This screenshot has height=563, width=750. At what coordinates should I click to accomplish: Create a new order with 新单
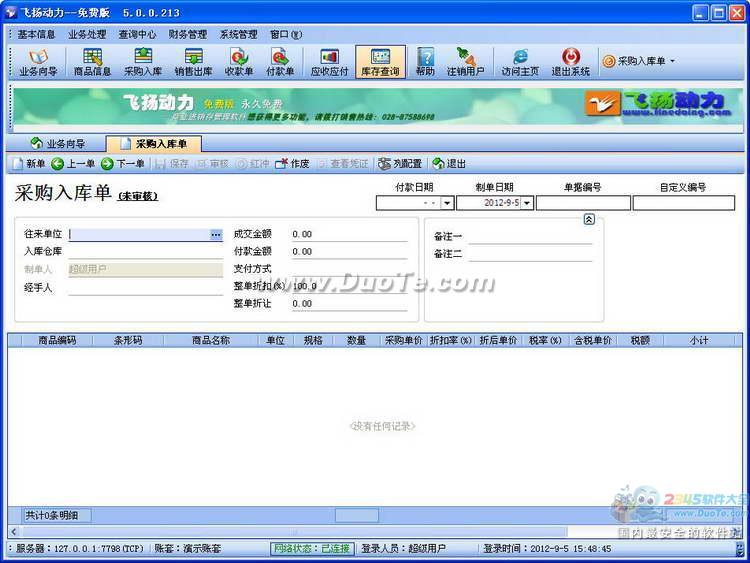29,164
